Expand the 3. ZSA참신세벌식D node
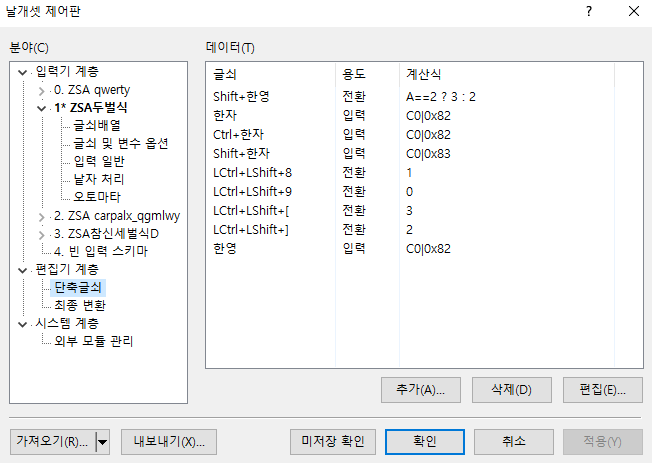652x463 pixels. (42, 233)
